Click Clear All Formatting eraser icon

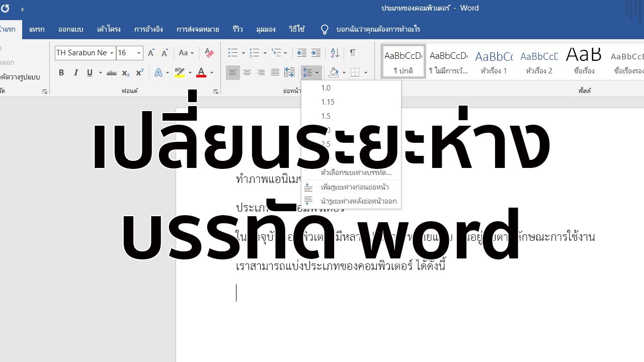tap(209, 53)
